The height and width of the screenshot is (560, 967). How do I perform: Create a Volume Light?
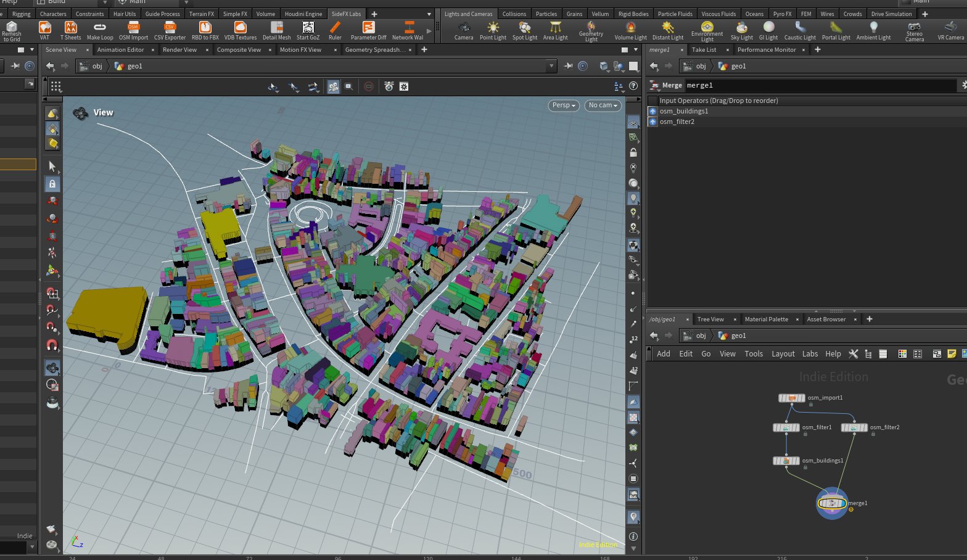point(630,30)
